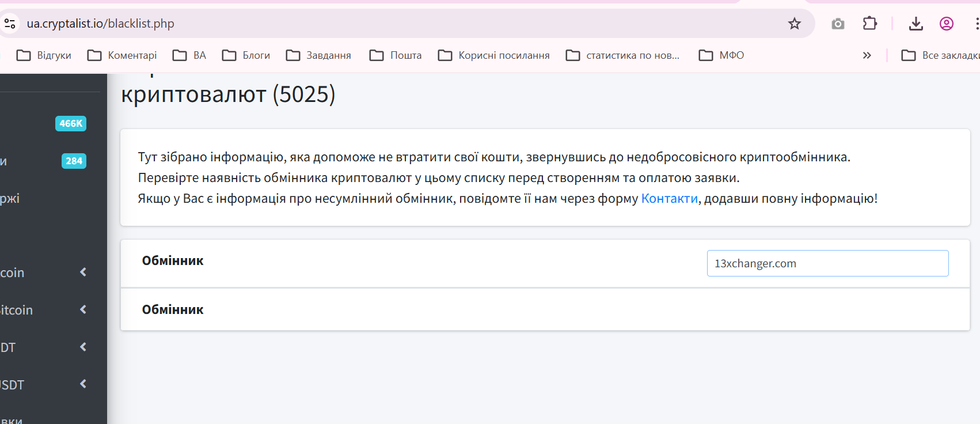Open the browser extensions puzzle icon
This screenshot has width=980, height=424.
coord(869,24)
